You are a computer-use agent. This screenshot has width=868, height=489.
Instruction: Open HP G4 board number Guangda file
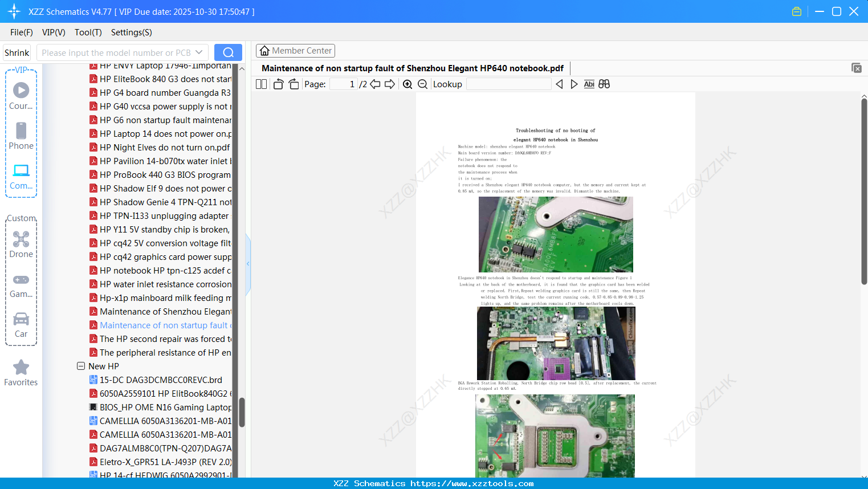coord(160,93)
